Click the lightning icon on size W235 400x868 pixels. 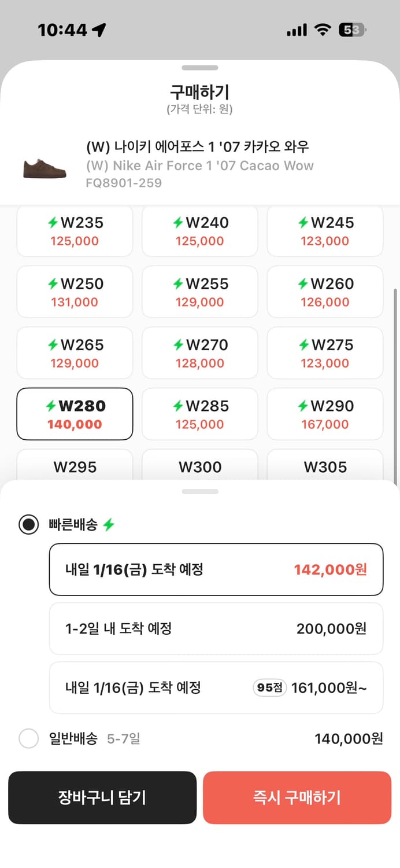(53, 222)
